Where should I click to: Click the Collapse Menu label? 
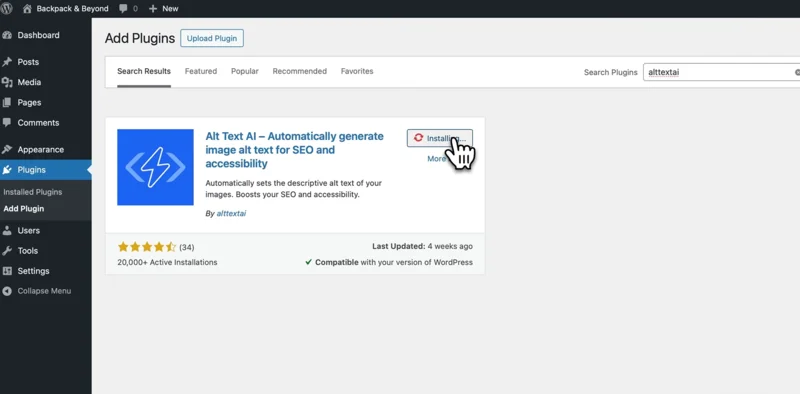tap(44, 291)
